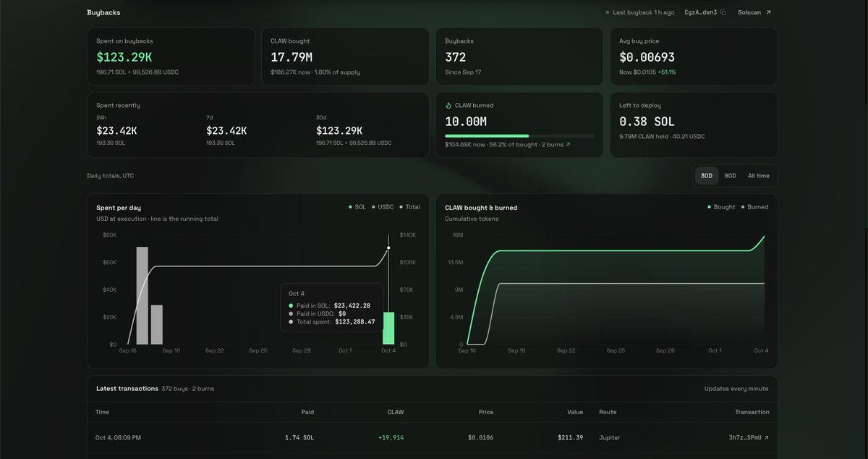868x459 pixels.
Task: Click the CLAW column header
Action: (x=396, y=412)
